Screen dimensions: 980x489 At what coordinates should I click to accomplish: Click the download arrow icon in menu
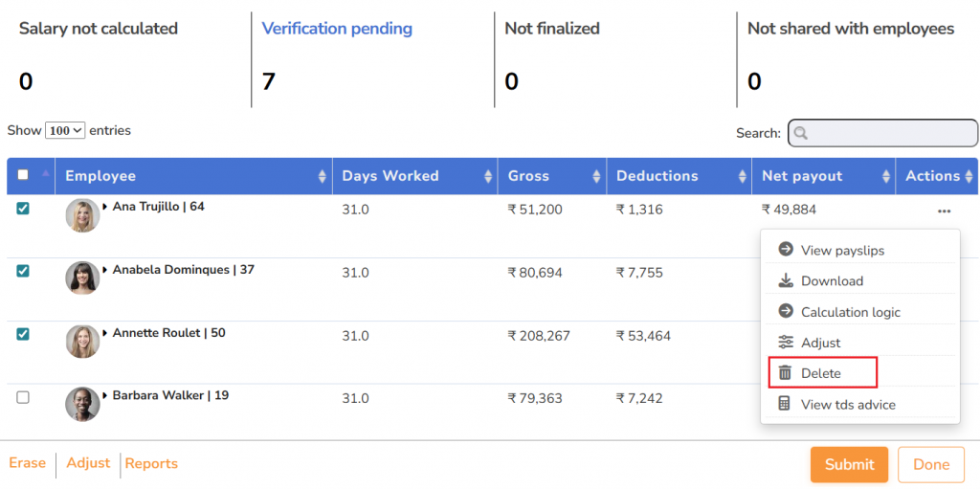point(785,281)
